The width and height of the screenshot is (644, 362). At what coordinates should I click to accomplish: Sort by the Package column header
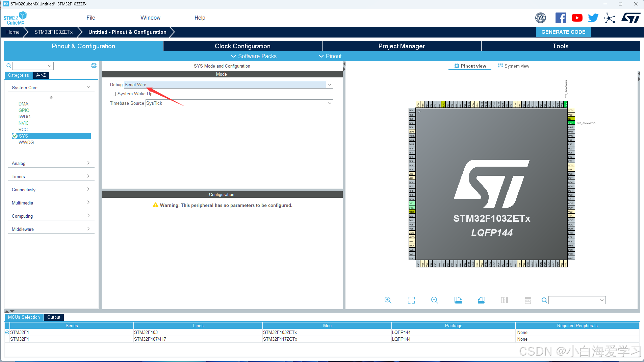[454, 325]
